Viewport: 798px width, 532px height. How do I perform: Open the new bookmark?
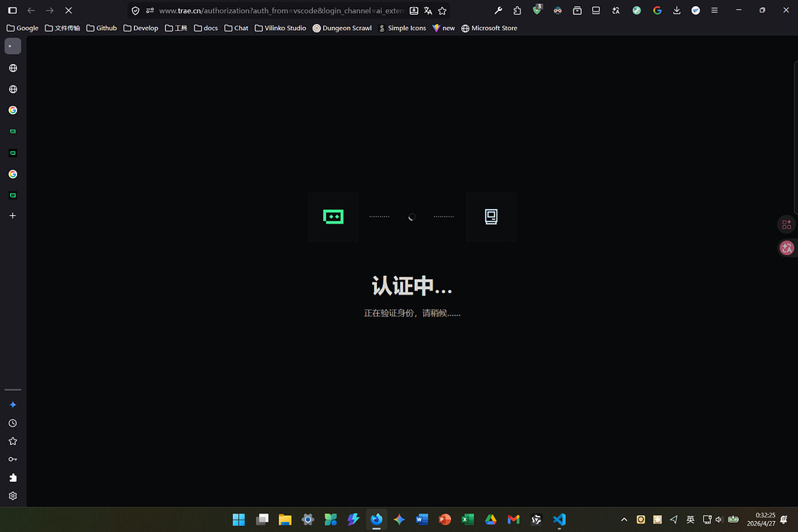coord(443,28)
